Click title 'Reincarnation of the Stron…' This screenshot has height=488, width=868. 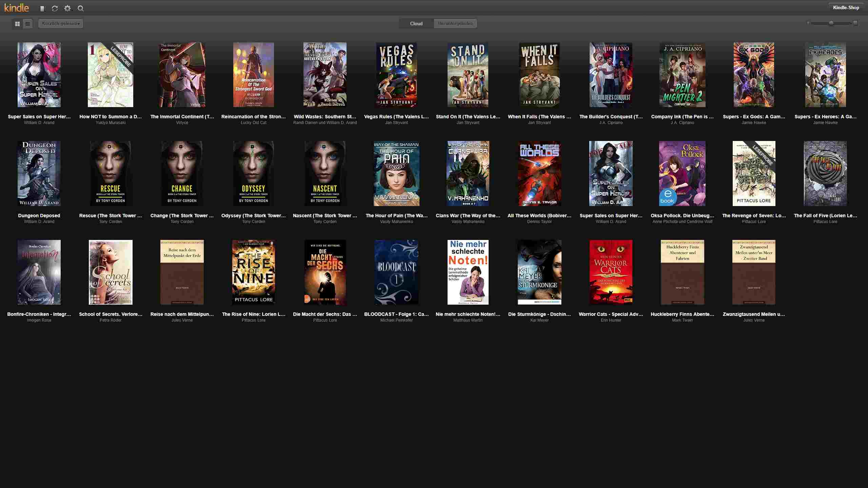tap(254, 117)
